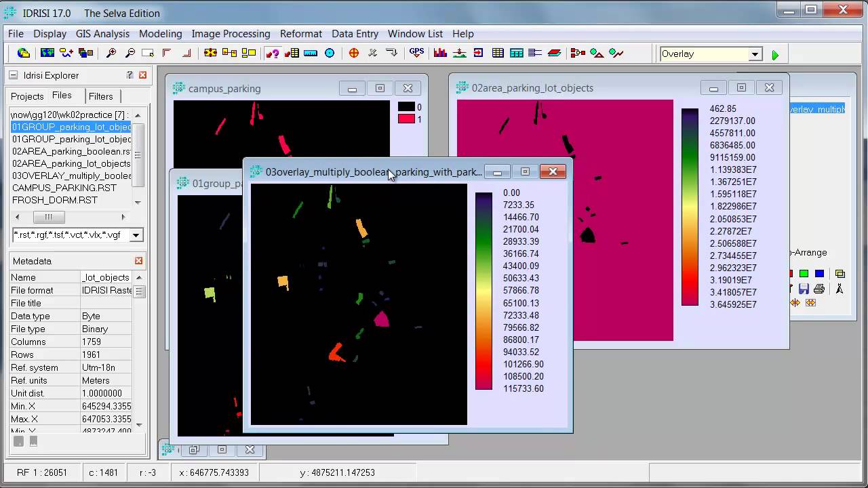Image resolution: width=868 pixels, height=488 pixels.
Task: Click the print icon in Composer panel
Action: pos(818,289)
